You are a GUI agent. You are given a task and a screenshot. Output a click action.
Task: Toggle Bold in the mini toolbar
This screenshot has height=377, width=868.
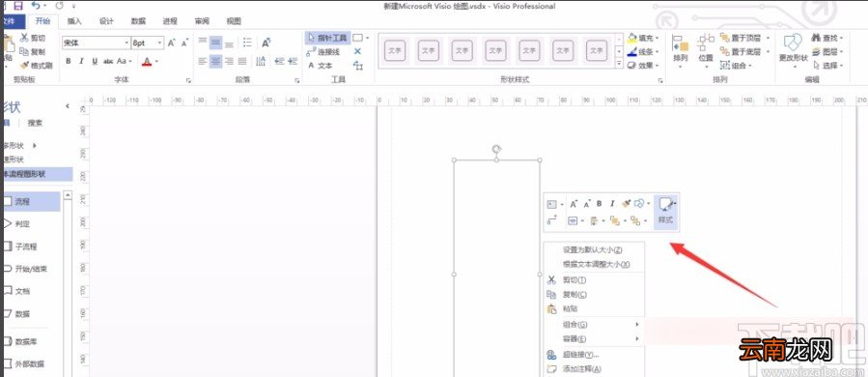pos(599,204)
